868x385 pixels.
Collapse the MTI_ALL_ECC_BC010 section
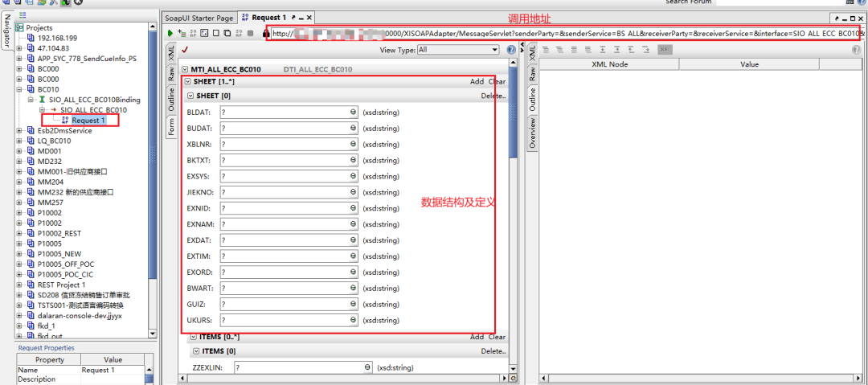tap(185, 70)
